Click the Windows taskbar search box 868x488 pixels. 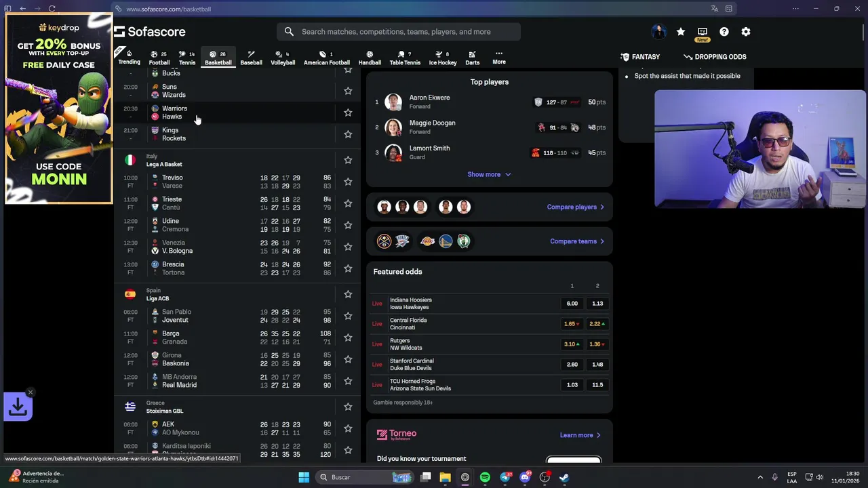(364, 477)
